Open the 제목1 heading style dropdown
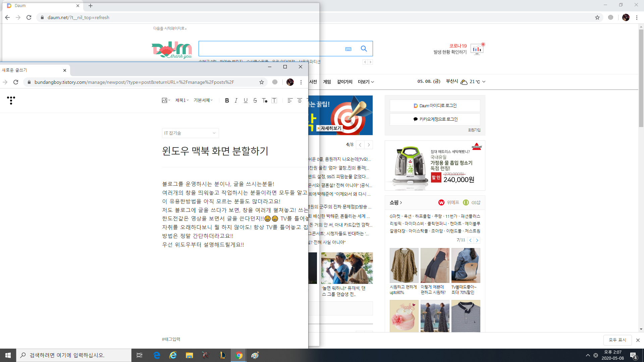This screenshot has height=362, width=644. [x=182, y=100]
